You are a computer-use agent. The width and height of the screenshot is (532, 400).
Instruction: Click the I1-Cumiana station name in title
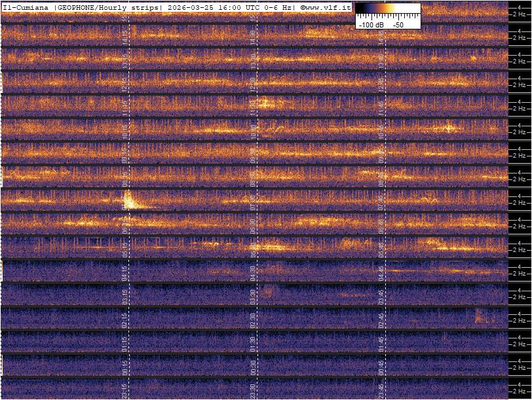click(27, 7)
